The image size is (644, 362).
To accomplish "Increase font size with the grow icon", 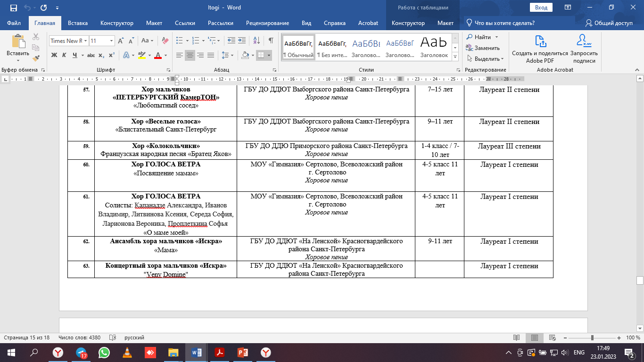I will pyautogui.click(x=121, y=41).
